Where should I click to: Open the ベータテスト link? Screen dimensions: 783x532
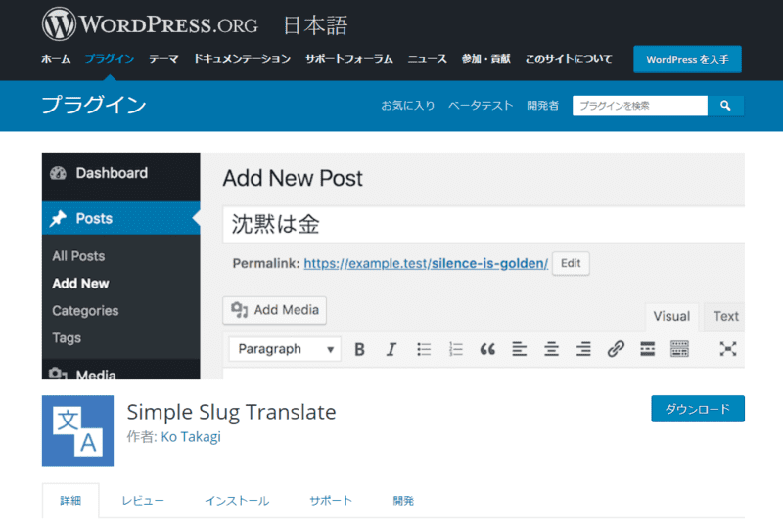[x=481, y=106]
